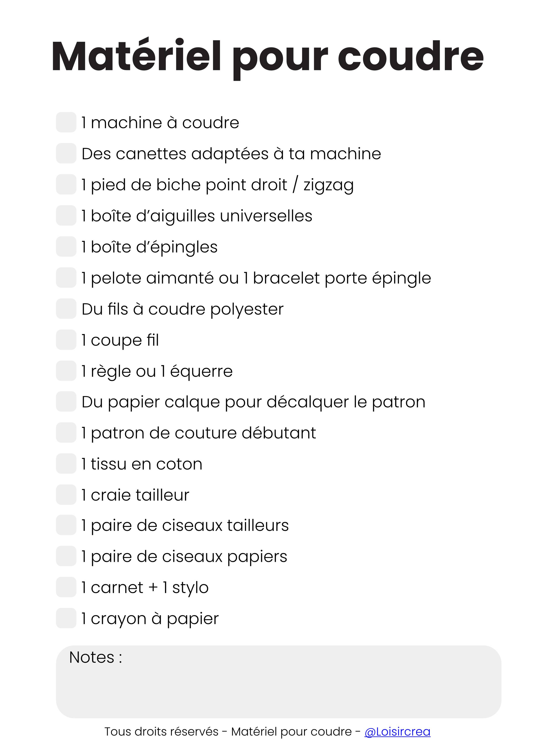Mark the fils à coudre polyester checkbox
Screen dimensions: 535x756
tap(66, 309)
